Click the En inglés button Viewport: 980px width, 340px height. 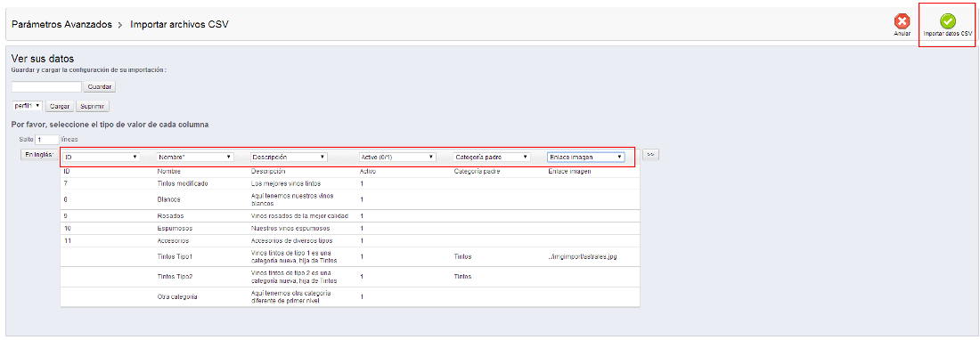[39, 154]
